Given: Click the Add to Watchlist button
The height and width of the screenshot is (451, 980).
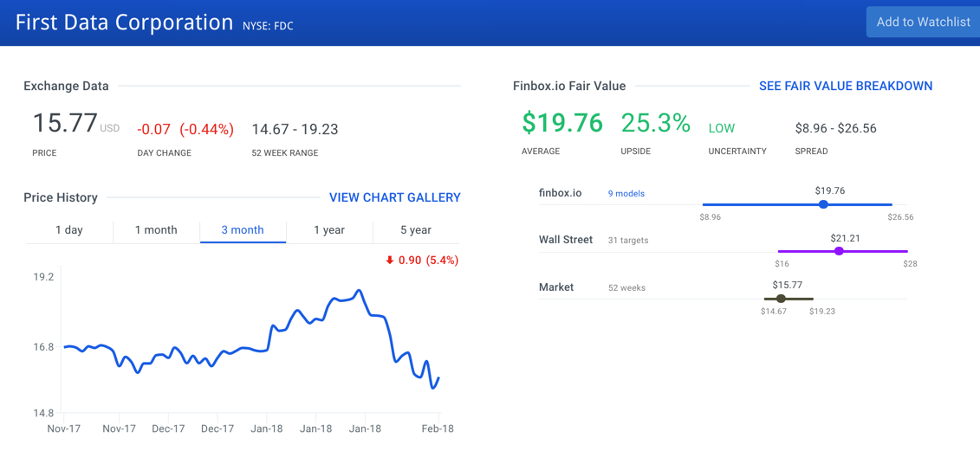Looking at the screenshot, I should [923, 23].
